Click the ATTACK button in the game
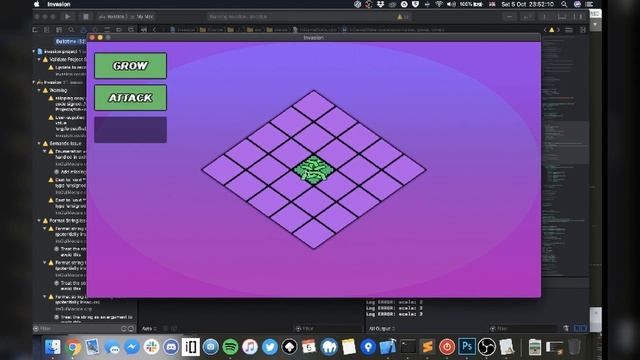Screen dimensions: 640x360 click(131, 98)
